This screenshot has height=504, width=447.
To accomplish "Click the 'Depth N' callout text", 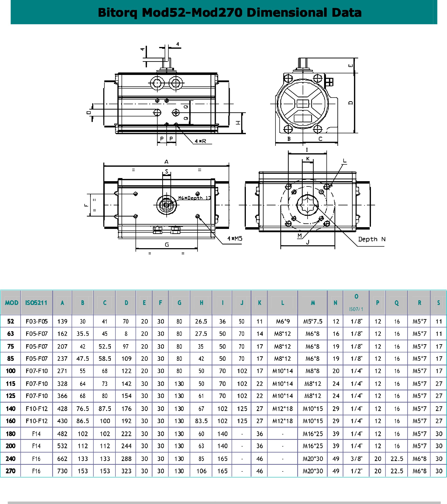I will 372,239.
